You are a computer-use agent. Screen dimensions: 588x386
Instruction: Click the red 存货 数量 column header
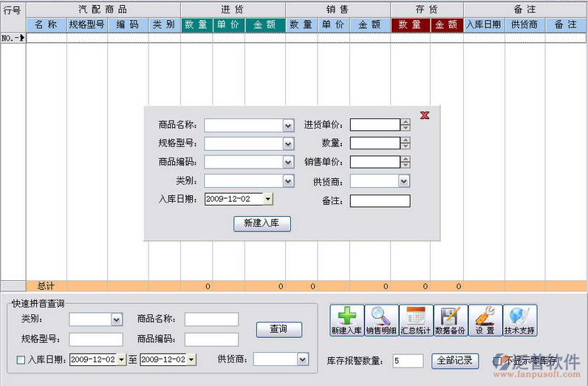[409, 24]
